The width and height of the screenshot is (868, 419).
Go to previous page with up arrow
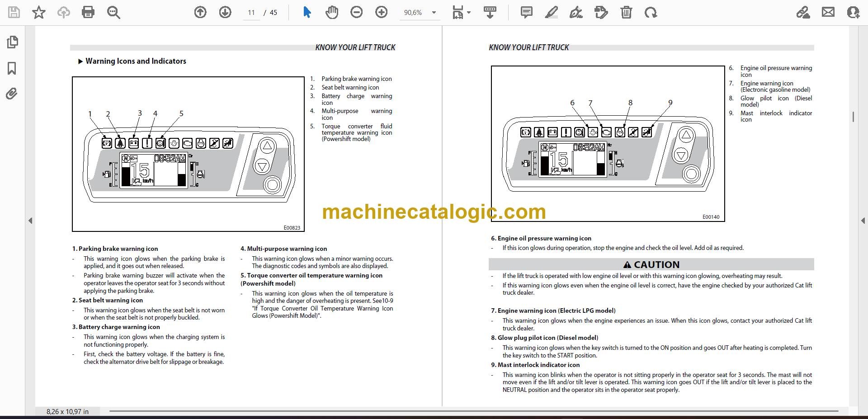[200, 12]
